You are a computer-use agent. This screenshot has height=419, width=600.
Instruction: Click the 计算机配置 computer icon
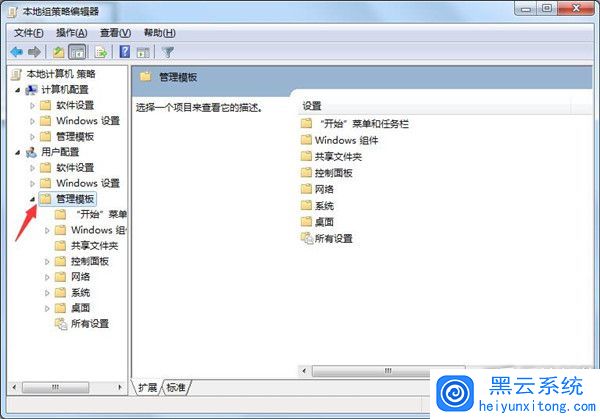click(31, 90)
